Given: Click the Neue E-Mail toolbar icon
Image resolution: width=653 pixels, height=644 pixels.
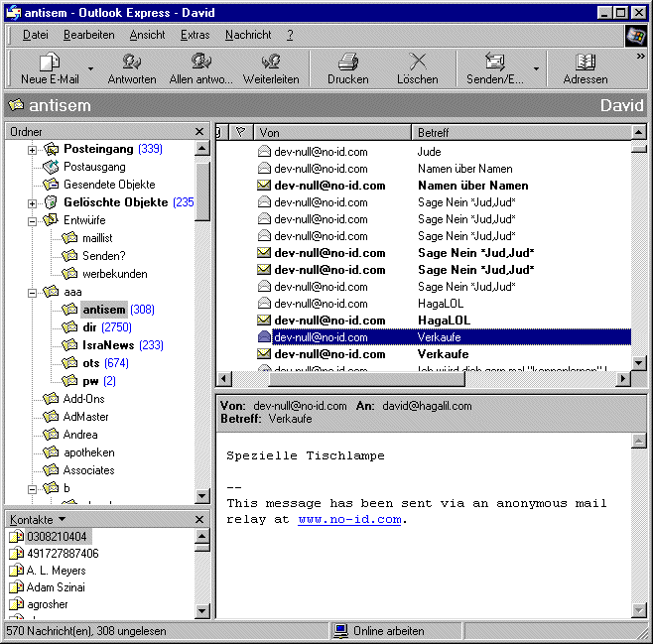Looking at the screenshot, I should (x=50, y=63).
